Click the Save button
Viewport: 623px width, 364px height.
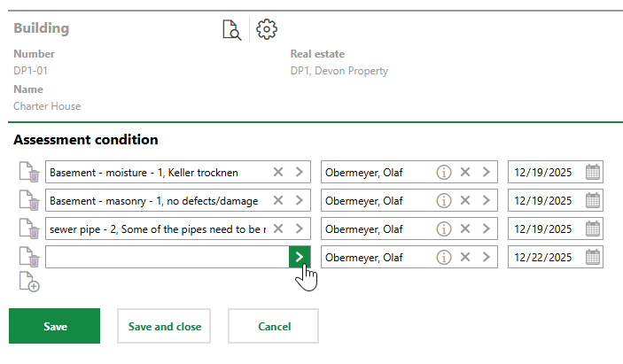coord(54,326)
